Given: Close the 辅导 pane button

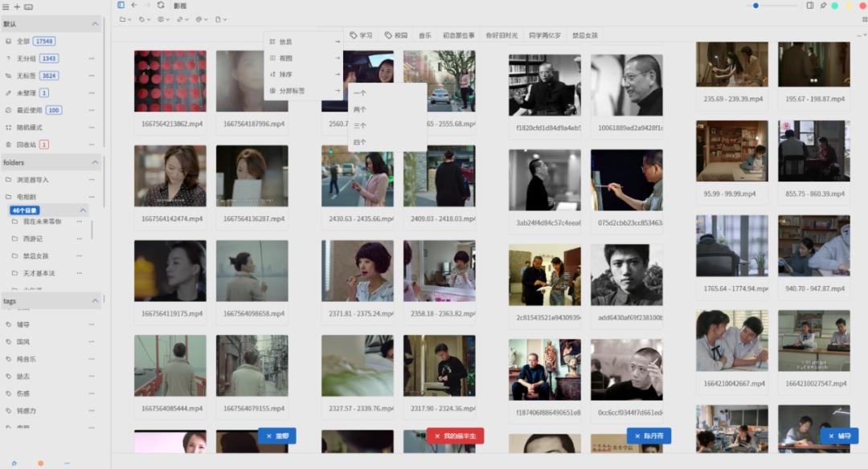Looking at the screenshot, I should 840,436.
